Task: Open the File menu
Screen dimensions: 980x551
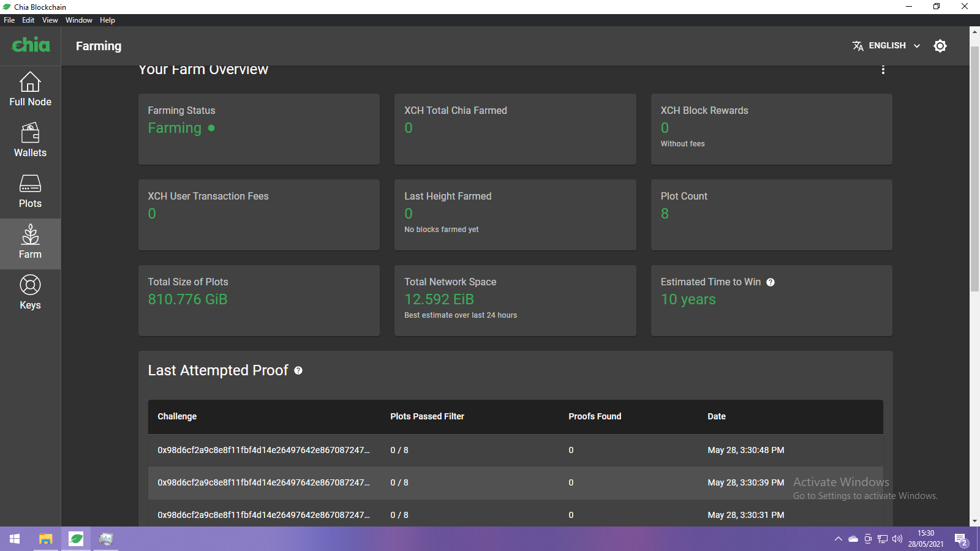Action: [9, 20]
